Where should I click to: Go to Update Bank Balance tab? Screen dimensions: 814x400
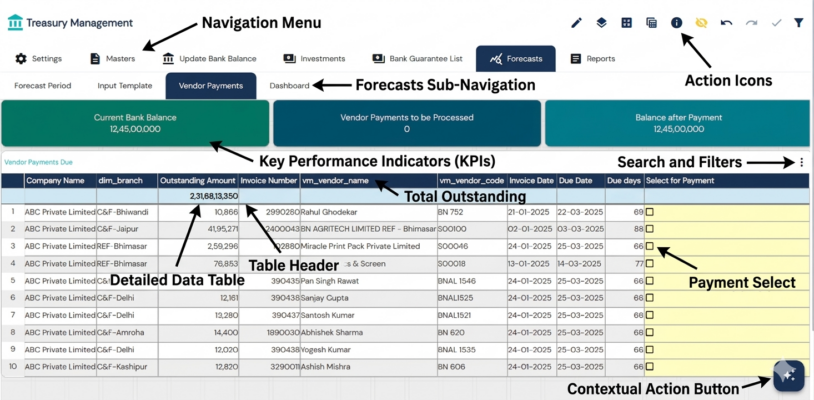tap(210, 59)
